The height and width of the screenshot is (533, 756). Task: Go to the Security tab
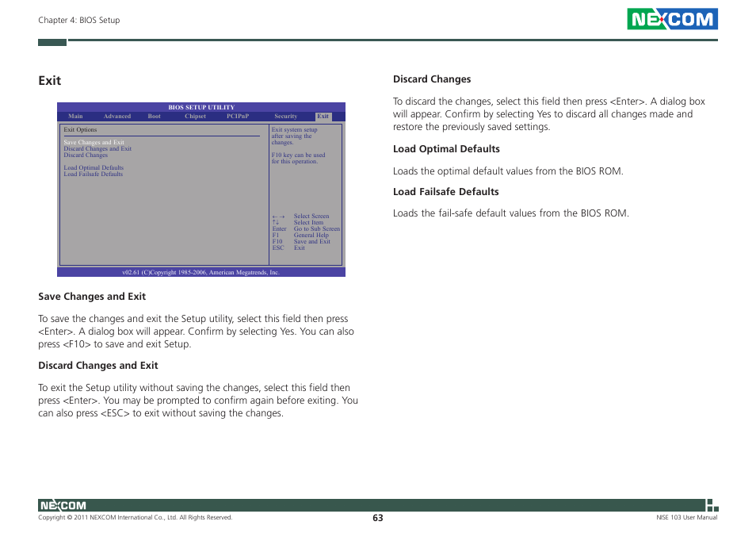(286, 117)
